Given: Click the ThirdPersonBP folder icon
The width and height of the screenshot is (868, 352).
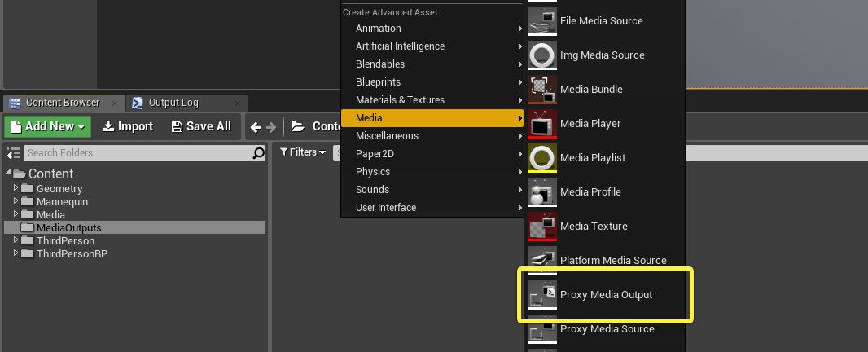Looking at the screenshot, I should (x=27, y=253).
